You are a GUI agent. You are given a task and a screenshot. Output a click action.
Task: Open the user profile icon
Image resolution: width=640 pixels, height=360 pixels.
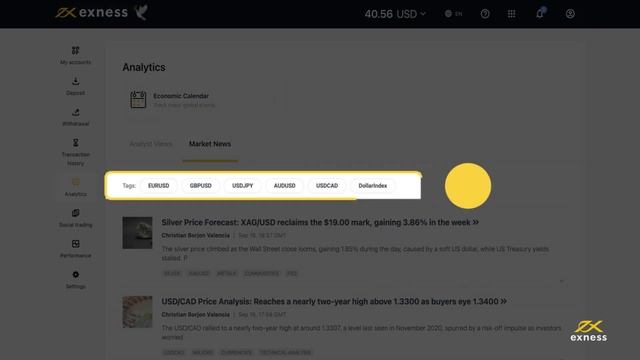coord(570,14)
